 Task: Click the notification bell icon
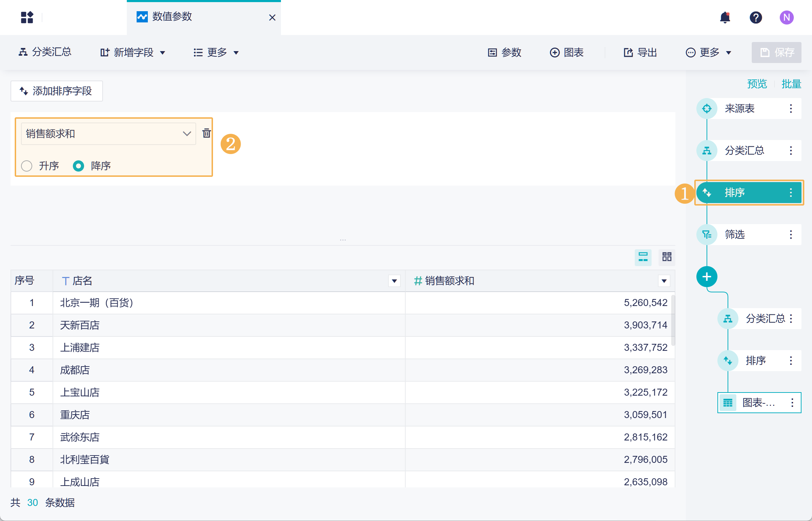point(725,18)
